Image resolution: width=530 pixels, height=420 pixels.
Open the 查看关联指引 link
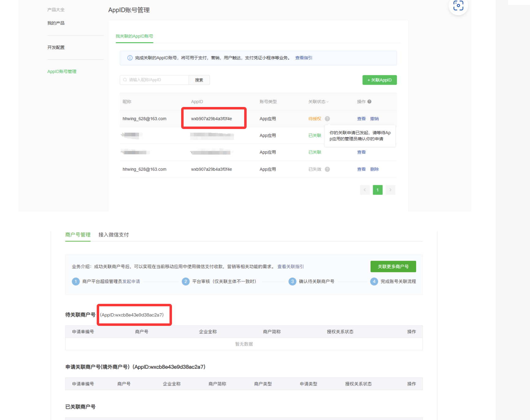(290, 267)
